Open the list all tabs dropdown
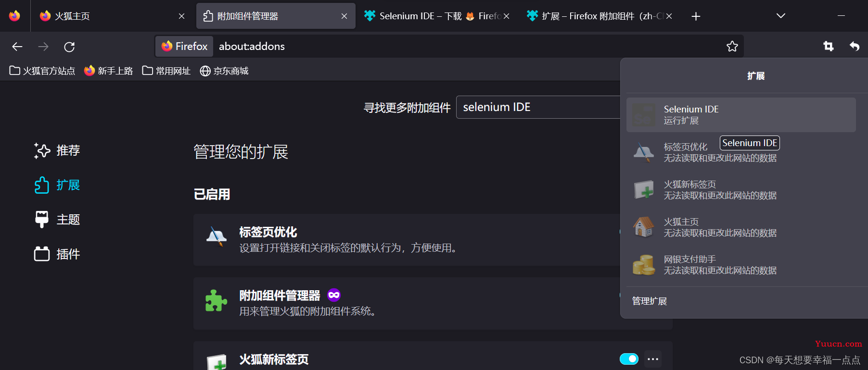The height and width of the screenshot is (370, 868). click(781, 16)
